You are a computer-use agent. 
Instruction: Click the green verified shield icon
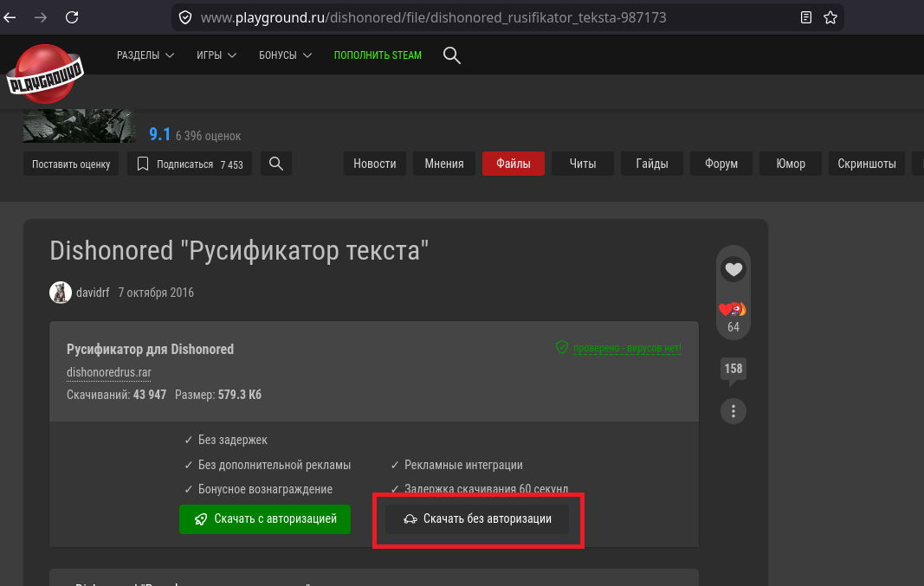562,347
